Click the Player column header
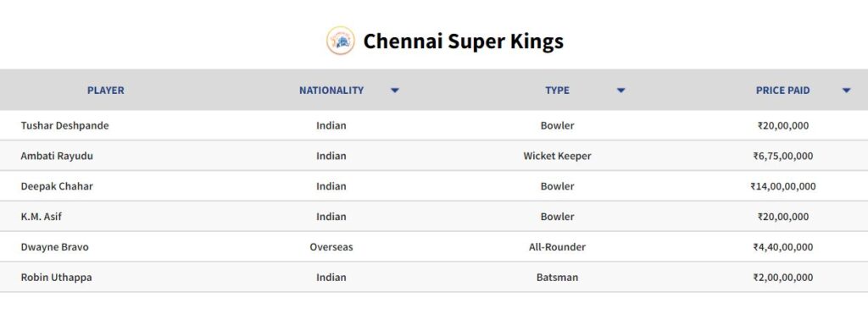 106,90
